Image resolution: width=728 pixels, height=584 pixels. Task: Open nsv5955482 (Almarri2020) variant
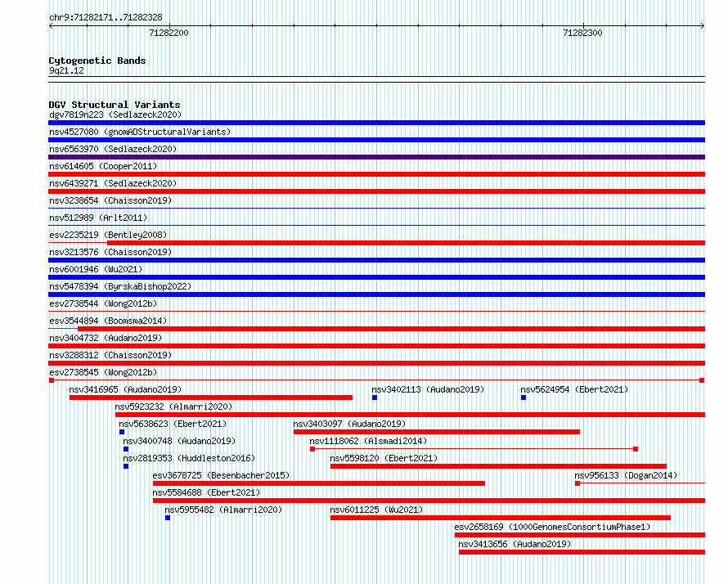pyautogui.click(x=223, y=510)
